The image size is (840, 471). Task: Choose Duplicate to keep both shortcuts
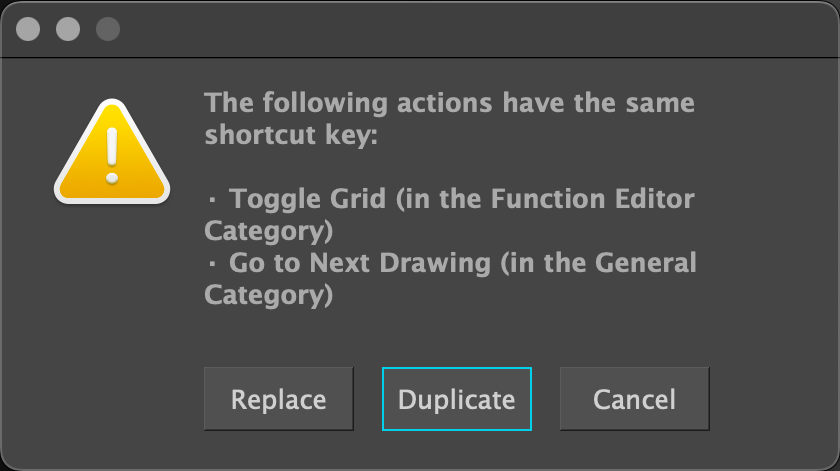456,399
